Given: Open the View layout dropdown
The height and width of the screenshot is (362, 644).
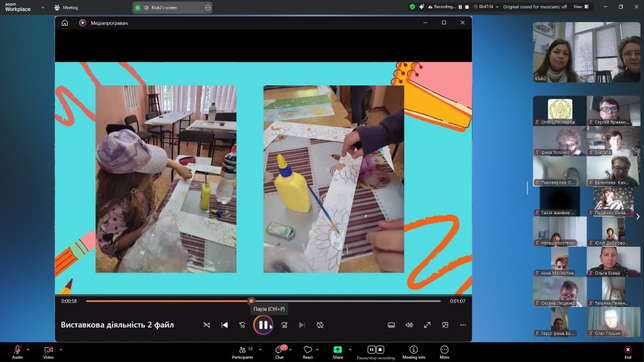Looking at the screenshot, I should tap(580, 7).
